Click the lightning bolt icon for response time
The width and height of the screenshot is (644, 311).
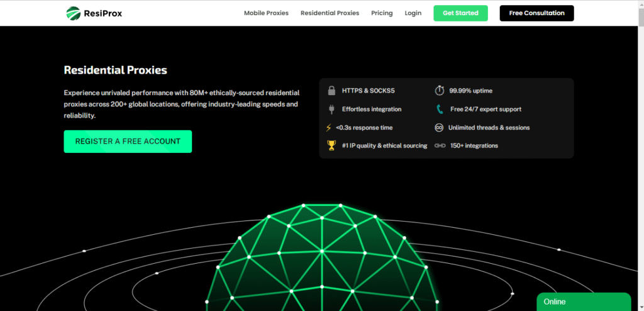click(x=328, y=128)
